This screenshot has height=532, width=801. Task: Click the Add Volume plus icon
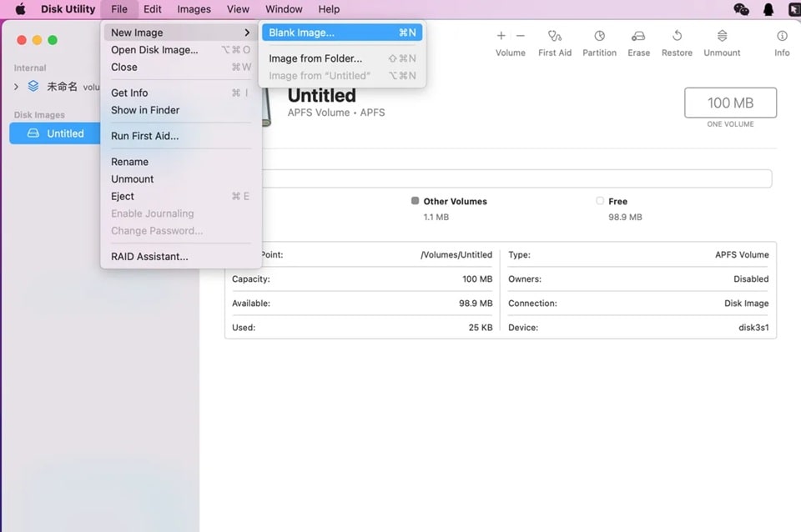[x=501, y=36]
